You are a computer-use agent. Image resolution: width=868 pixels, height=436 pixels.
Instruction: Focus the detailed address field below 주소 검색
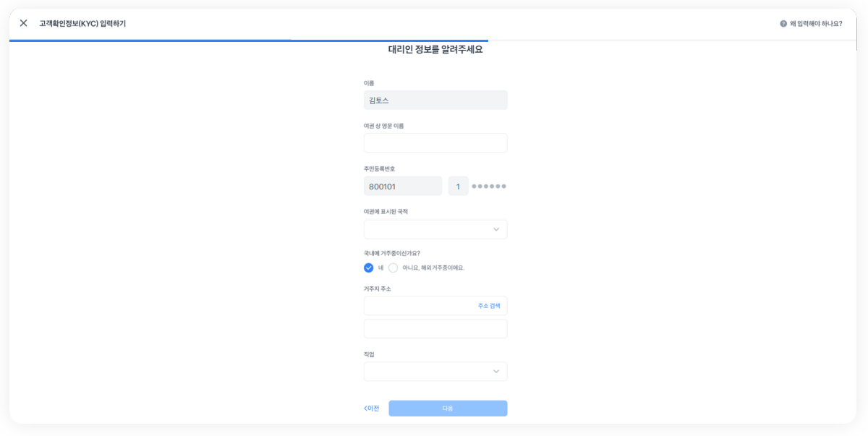pos(435,329)
